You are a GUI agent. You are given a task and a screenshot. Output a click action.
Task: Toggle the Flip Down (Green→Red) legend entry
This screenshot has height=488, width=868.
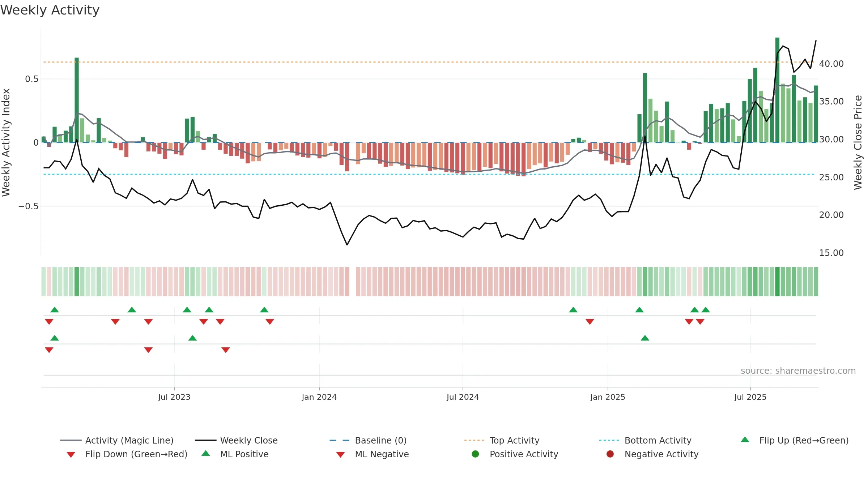(127, 454)
